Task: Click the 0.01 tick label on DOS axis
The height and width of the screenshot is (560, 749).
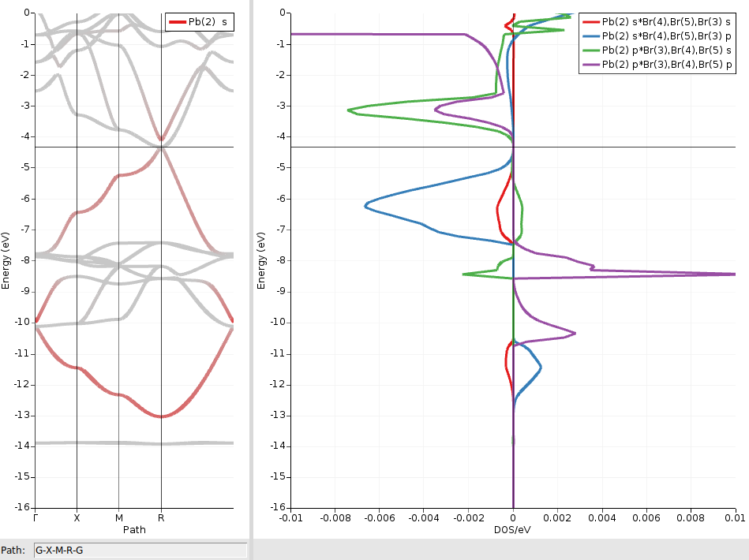Action: click(734, 518)
